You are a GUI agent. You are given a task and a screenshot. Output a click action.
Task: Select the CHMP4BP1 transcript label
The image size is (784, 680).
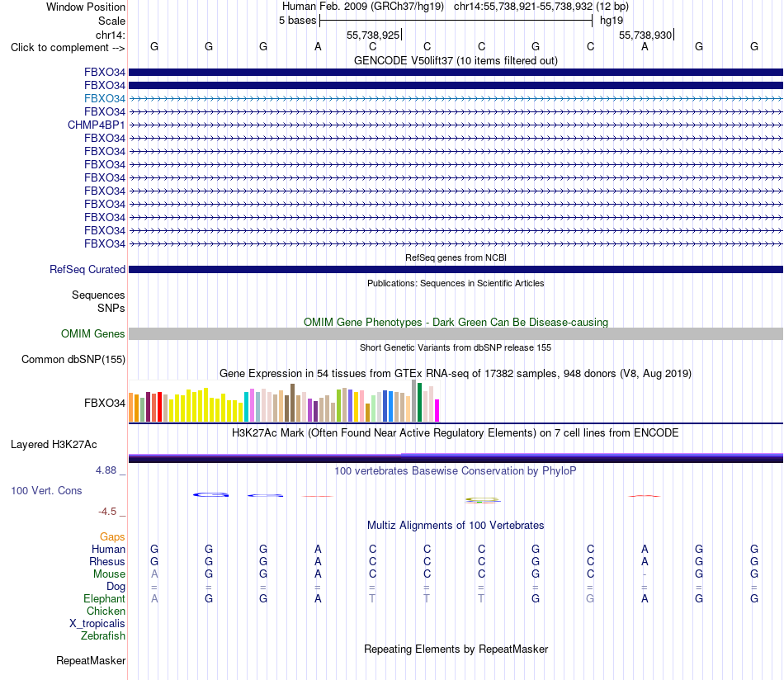(97, 125)
